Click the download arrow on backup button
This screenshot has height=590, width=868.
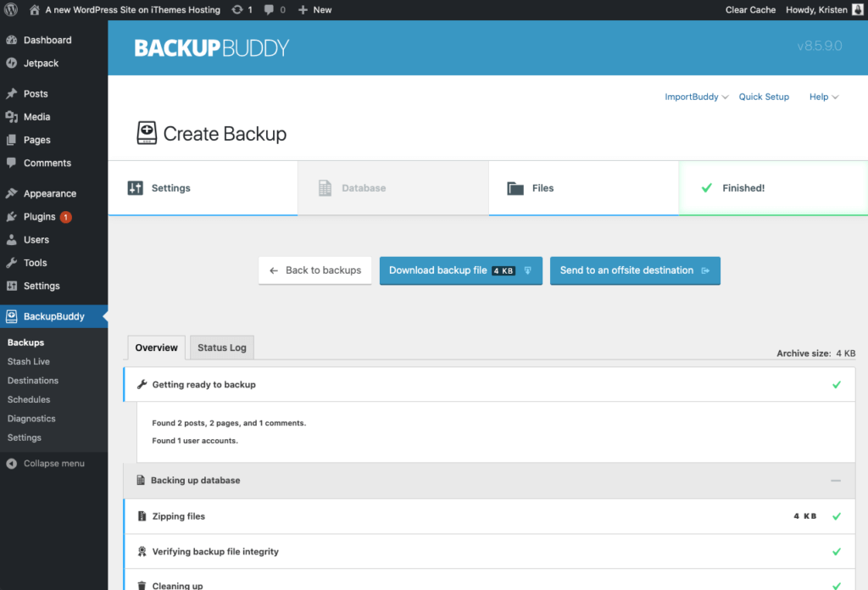pyautogui.click(x=527, y=270)
